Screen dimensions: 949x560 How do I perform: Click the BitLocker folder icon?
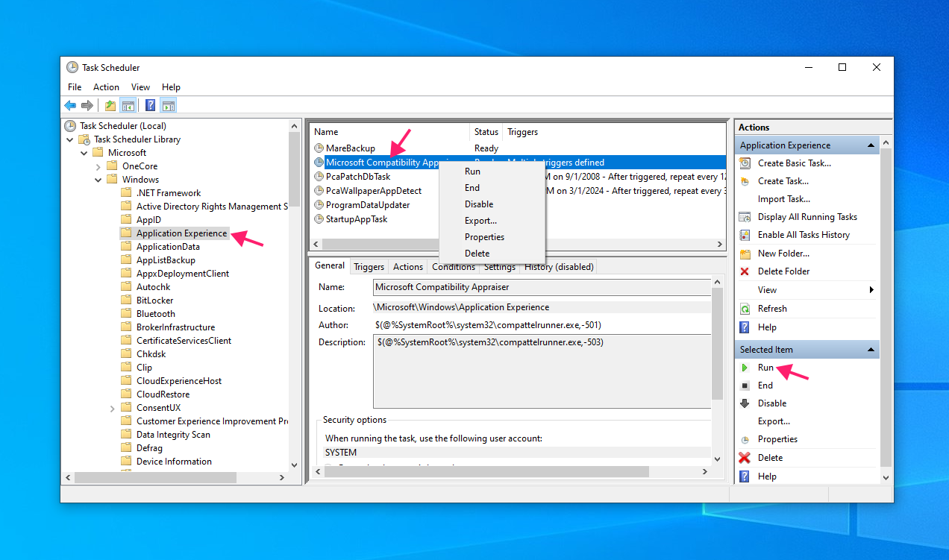(126, 301)
